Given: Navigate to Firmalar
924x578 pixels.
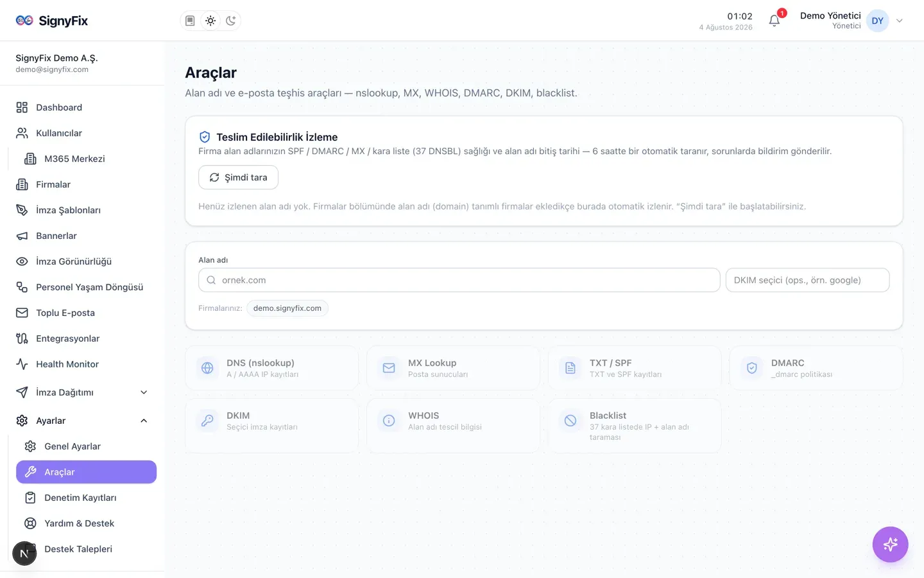Looking at the screenshot, I should tap(86, 184).
